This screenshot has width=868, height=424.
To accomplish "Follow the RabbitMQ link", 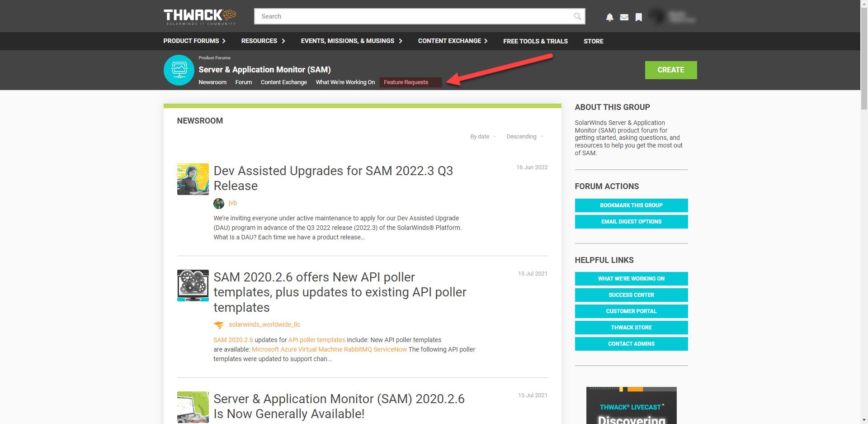I will point(358,350).
